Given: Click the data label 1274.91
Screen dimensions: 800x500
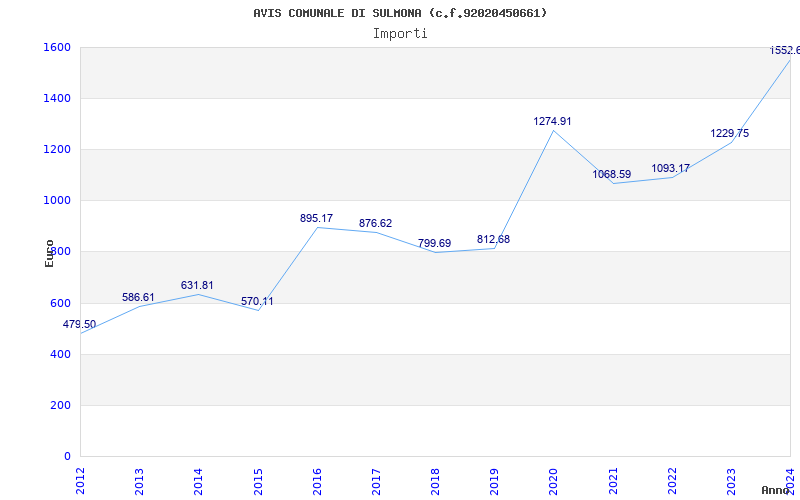Looking at the screenshot, I should [553, 121].
